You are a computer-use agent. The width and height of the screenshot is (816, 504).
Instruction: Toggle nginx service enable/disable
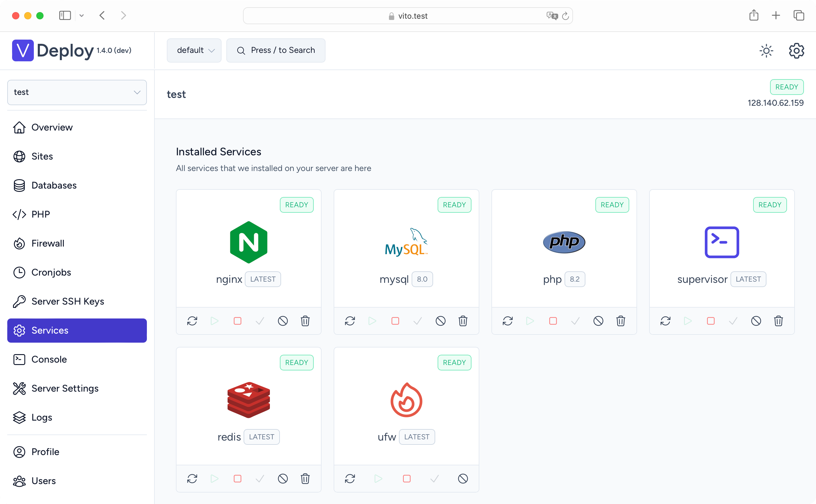pos(283,321)
